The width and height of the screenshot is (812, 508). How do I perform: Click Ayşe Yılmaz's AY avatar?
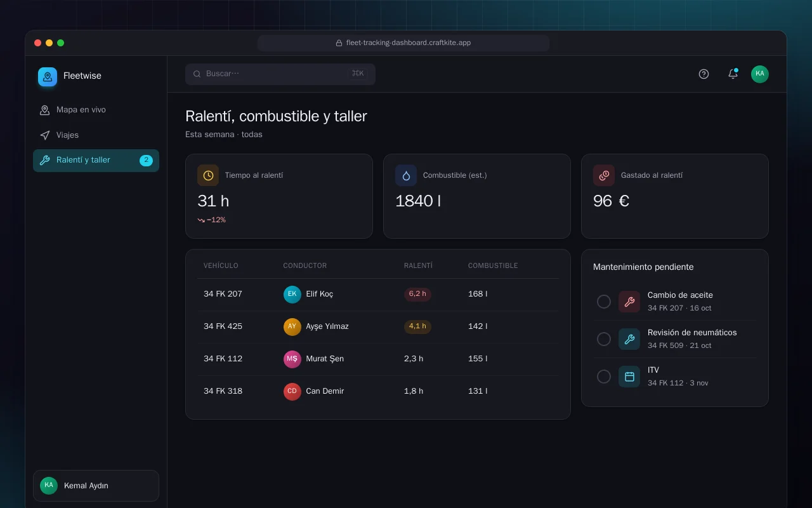point(292,326)
